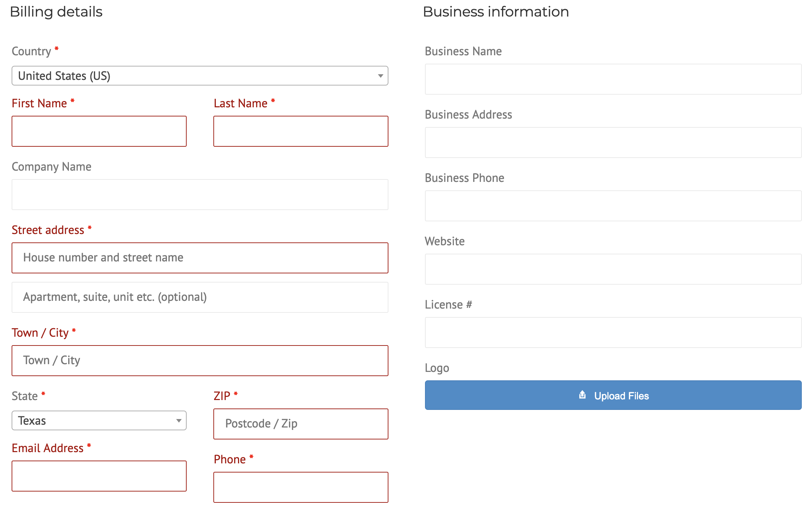Click the House number and street name field
The image size is (812, 507).
coord(200,258)
